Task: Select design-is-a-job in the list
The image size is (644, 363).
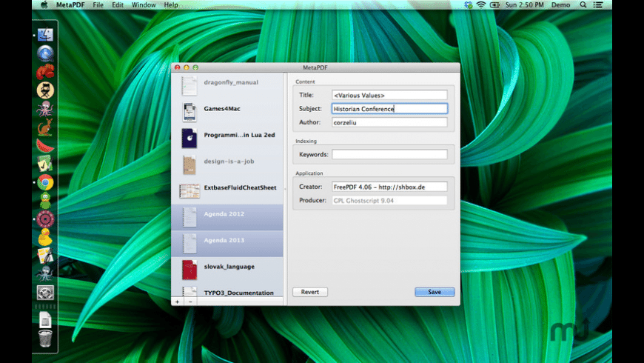Action: point(227,164)
